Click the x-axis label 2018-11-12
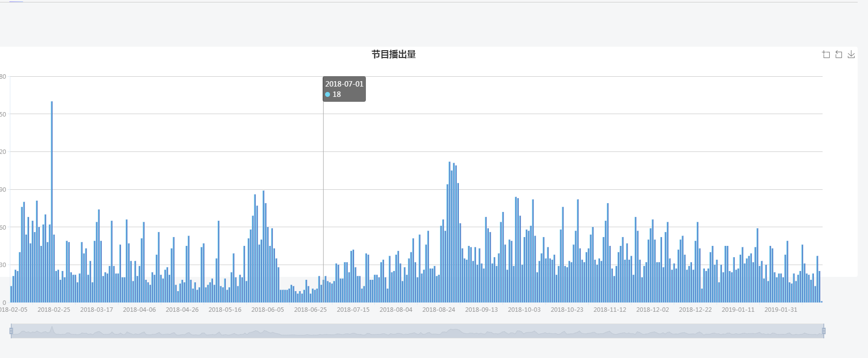 (x=610, y=310)
